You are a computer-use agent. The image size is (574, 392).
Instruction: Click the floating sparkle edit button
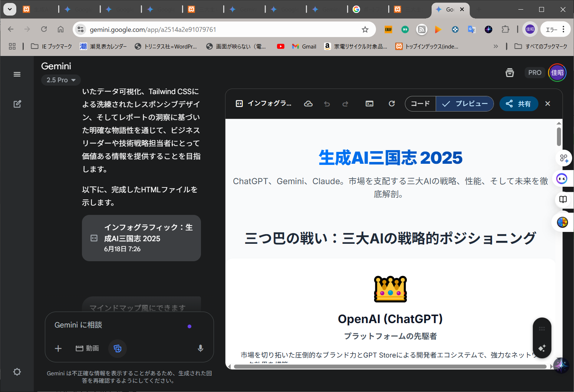click(x=542, y=348)
